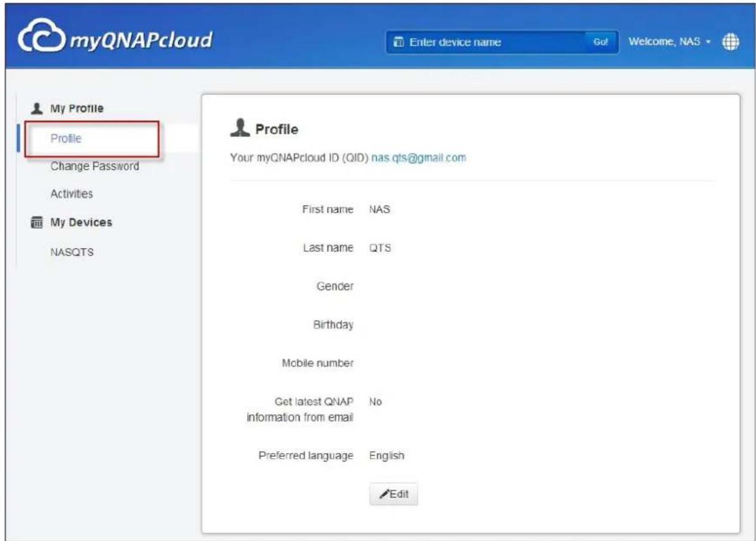Click the My Profile section header
Image resolution: width=756 pixels, height=541 pixels.
76,109
